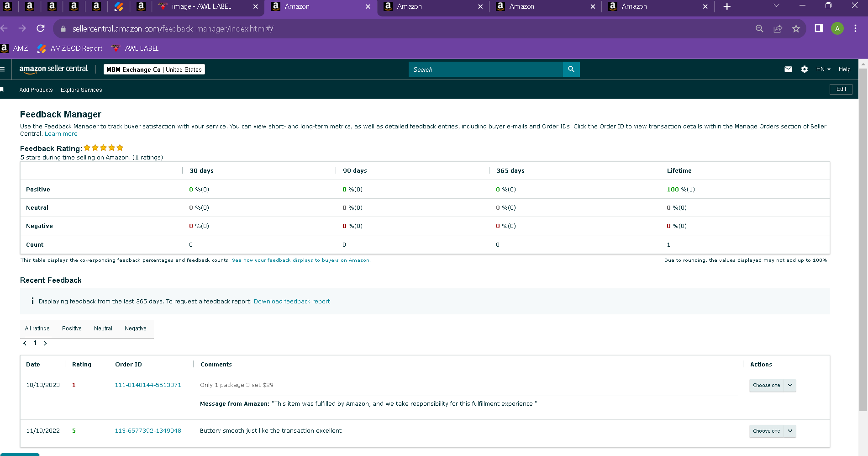The height and width of the screenshot is (456, 868).
Task: Click the 'Comments' column header
Action: 216,365
